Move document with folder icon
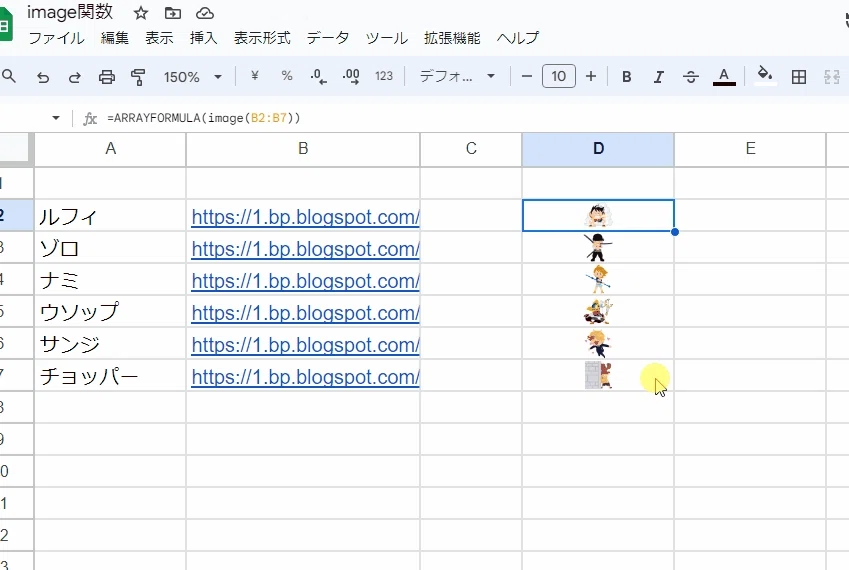This screenshot has width=849, height=570. click(x=173, y=13)
